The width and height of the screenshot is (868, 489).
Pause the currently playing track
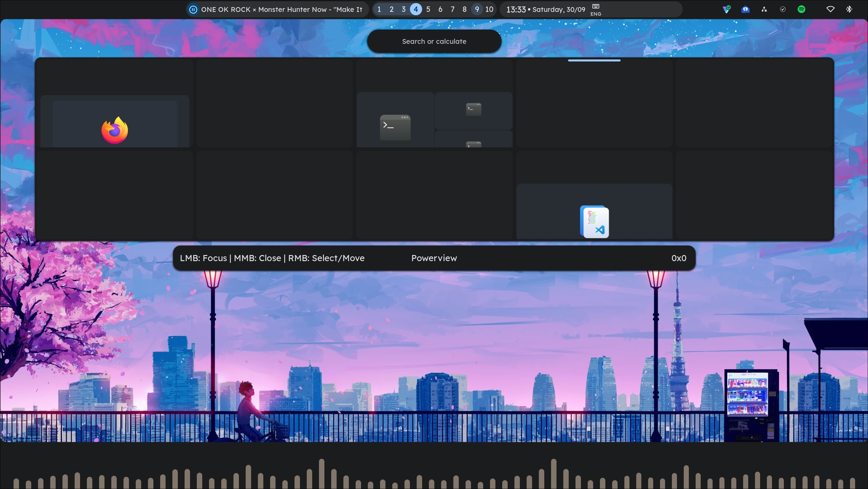click(x=193, y=9)
